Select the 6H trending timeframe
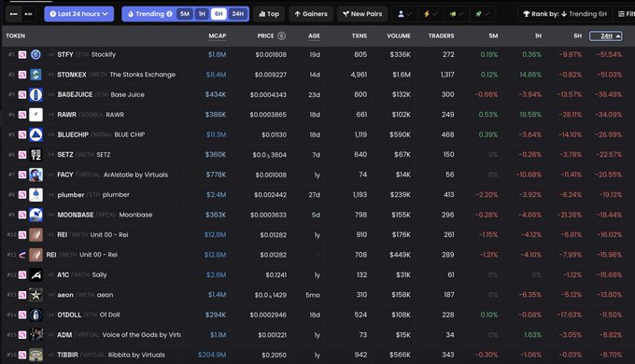635x364 pixels. [x=219, y=14]
